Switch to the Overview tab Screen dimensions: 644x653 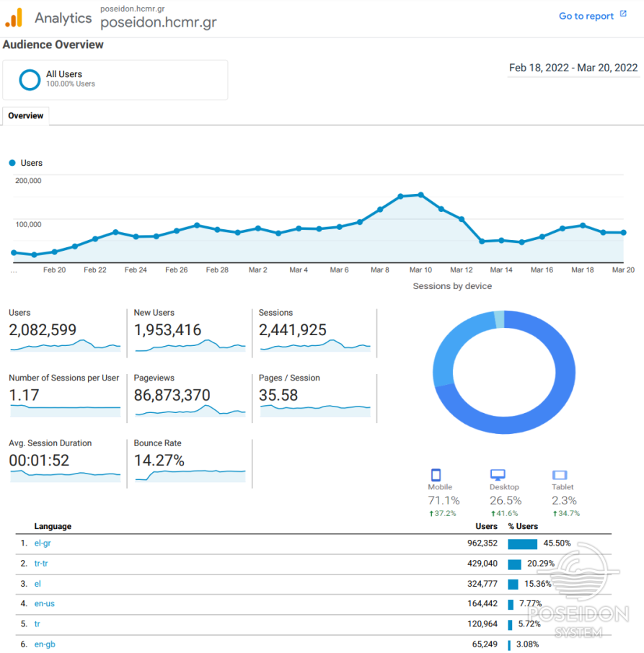[x=25, y=115]
